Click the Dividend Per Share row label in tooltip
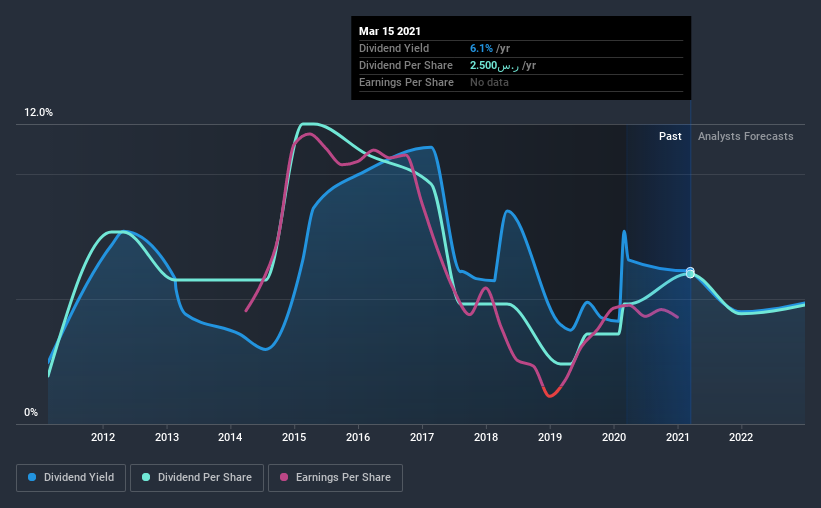The image size is (821, 508). [406, 65]
